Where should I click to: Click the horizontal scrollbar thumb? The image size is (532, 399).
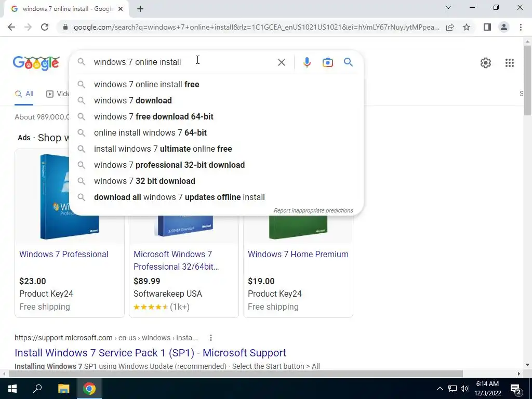coord(236,374)
